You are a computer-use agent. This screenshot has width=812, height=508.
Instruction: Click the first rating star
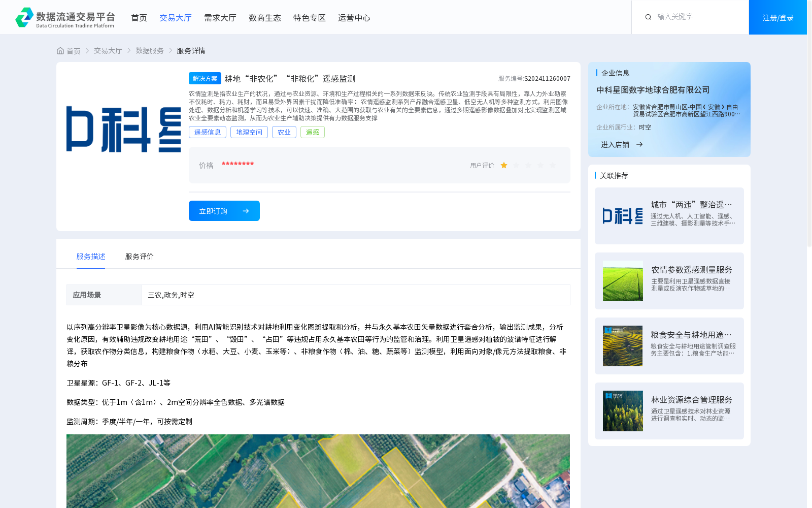(504, 165)
